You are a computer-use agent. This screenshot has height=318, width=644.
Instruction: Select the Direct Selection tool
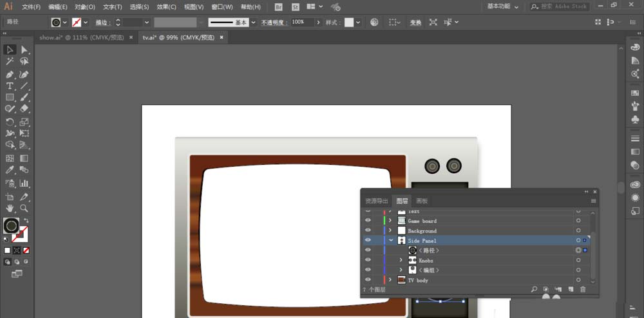pyautogui.click(x=24, y=50)
